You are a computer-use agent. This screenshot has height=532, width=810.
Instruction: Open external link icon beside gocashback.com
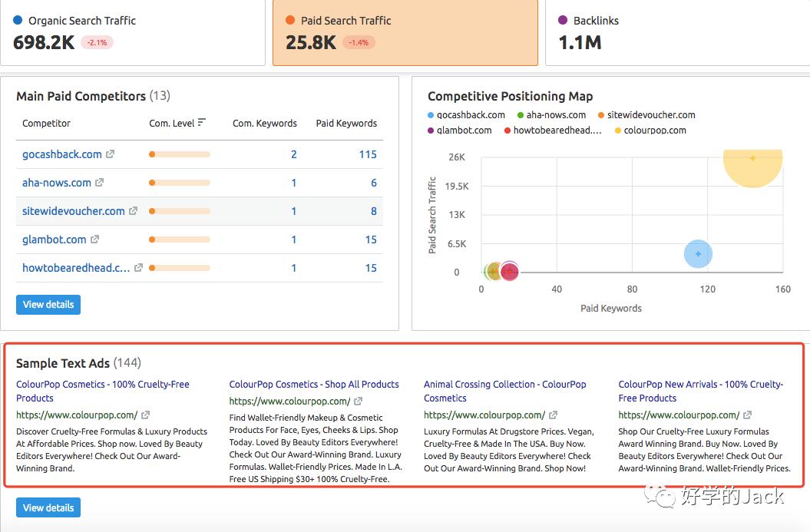click(111, 154)
